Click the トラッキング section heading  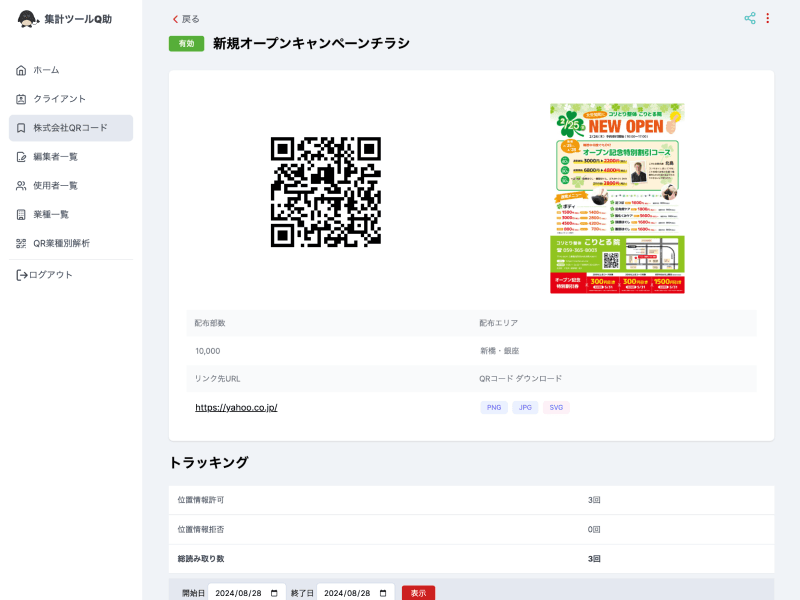click(x=209, y=462)
